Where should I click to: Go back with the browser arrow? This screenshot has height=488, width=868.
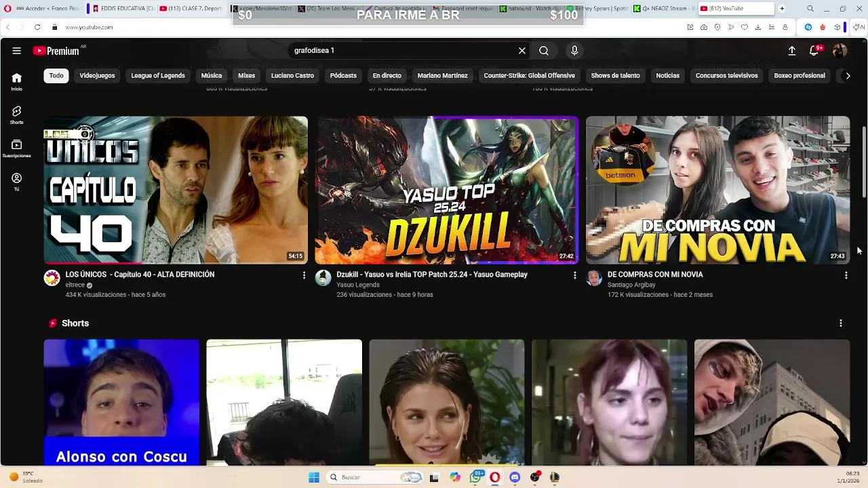point(7,27)
